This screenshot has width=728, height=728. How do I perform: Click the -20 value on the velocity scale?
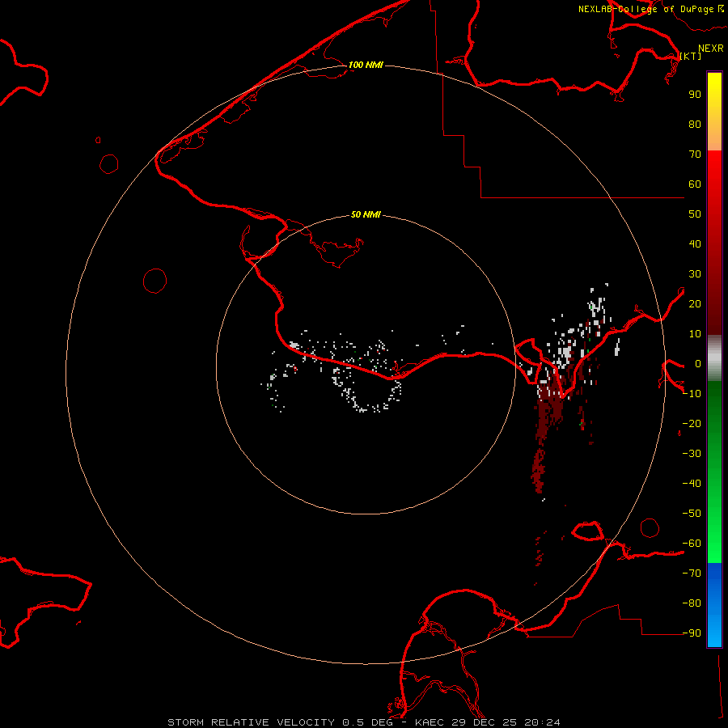tap(692, 423)
